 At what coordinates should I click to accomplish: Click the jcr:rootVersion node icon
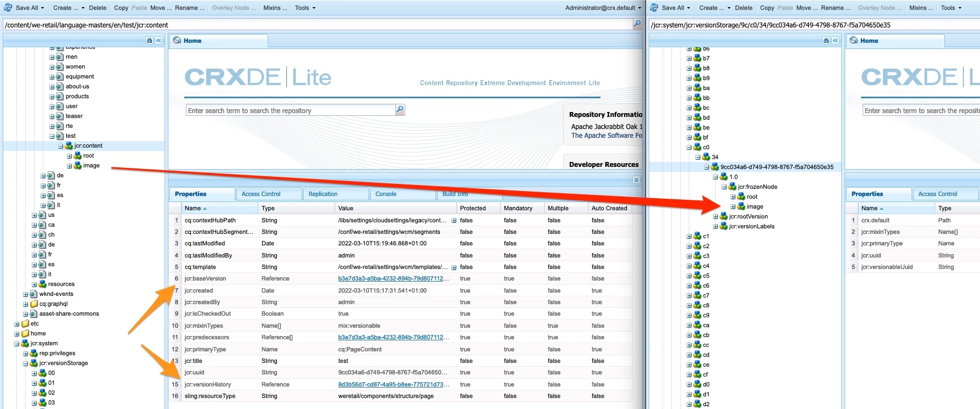(724, 217)
